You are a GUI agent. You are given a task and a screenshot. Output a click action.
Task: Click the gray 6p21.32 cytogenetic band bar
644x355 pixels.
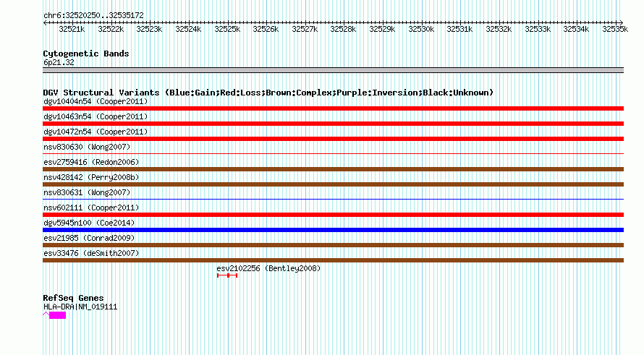(x=333, y=70)
